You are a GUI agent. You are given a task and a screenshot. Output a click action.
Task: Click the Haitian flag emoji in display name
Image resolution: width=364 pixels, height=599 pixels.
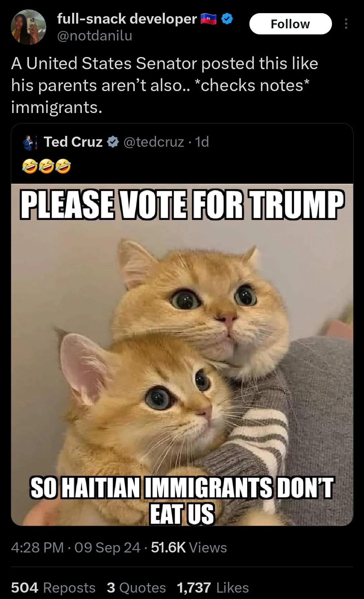click(209, 19)
